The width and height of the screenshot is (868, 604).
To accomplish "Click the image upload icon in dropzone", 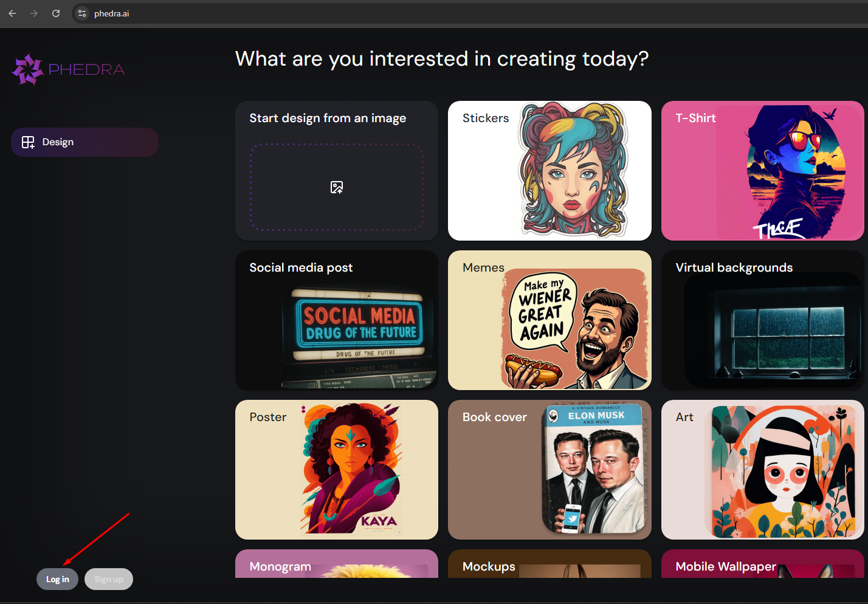I will click(x=337, y=187).
